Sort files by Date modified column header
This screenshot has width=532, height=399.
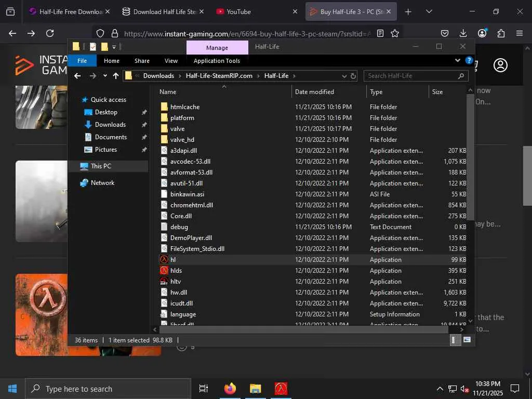coord(314,92)
